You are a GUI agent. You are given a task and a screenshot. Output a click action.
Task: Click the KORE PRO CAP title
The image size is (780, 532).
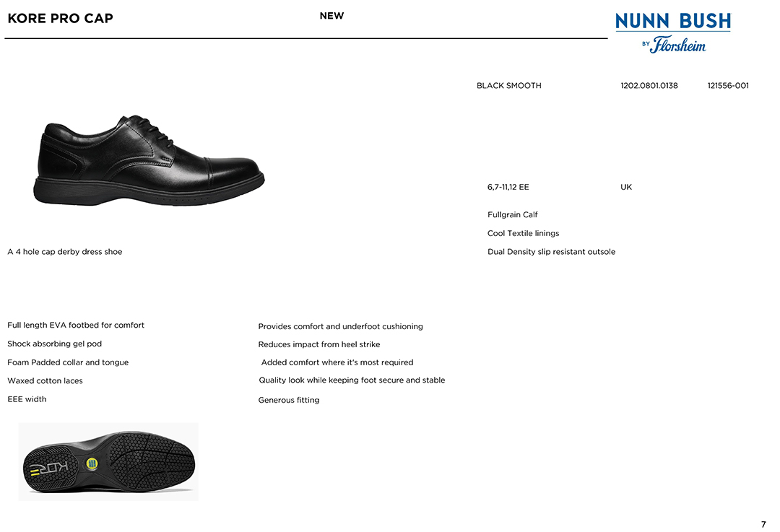[x=60, y=18]
